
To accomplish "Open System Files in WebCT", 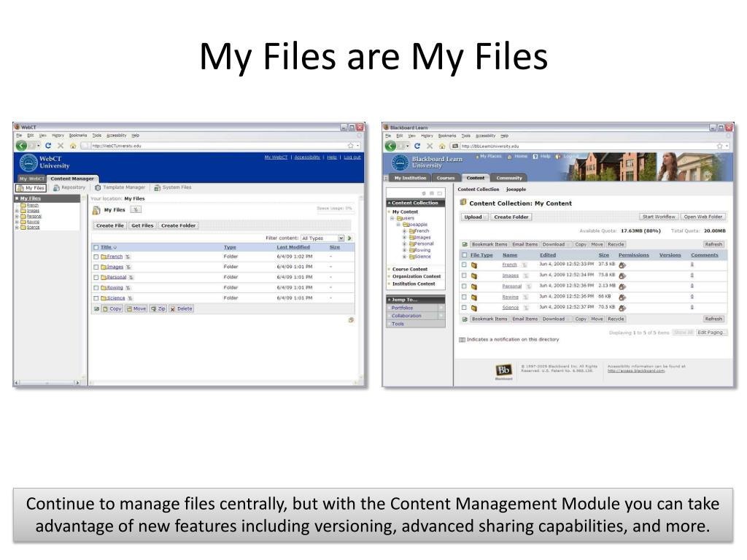I will [x=172, y=187].
